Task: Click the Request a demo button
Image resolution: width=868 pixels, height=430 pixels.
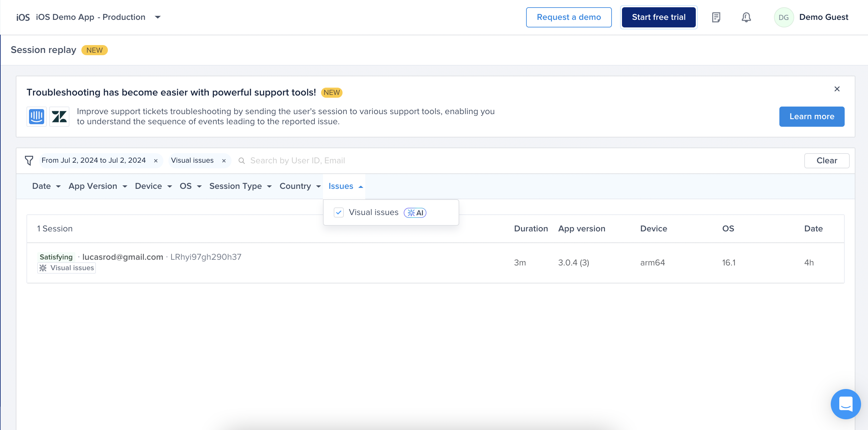Action: click(568, 17)
